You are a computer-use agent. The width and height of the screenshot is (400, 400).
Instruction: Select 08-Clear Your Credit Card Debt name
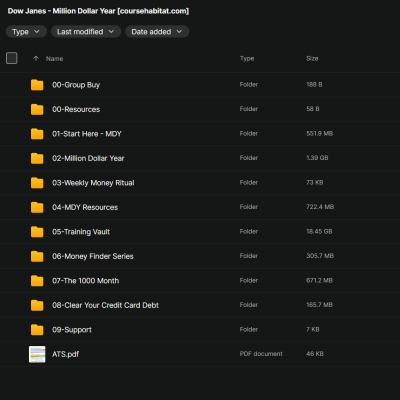click(105, 305)
